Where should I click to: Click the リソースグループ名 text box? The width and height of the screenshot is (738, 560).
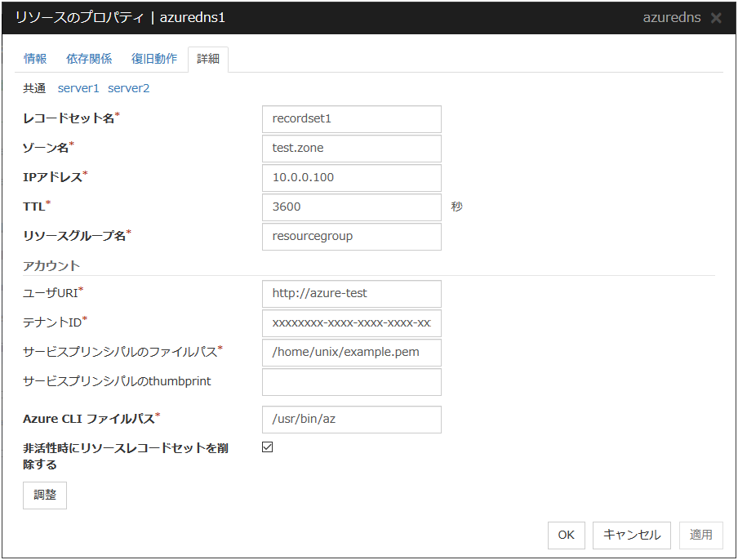tap(351, 236)
